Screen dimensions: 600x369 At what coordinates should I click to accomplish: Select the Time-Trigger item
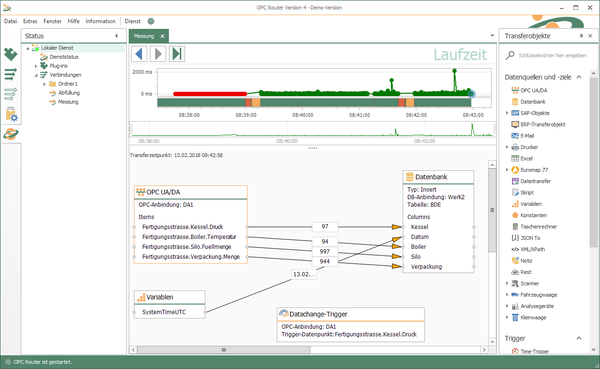tap(534, 351)
